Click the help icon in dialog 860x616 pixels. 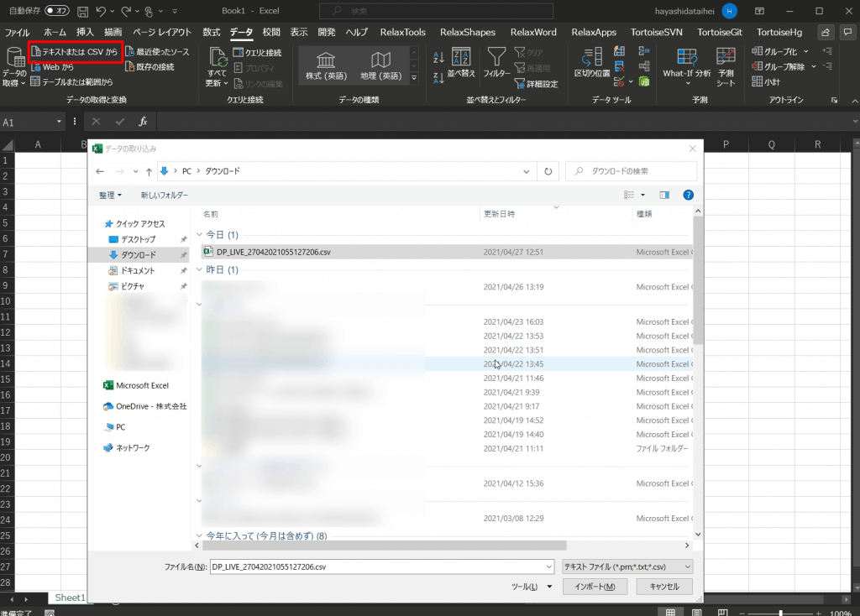(x=688, y=195)
